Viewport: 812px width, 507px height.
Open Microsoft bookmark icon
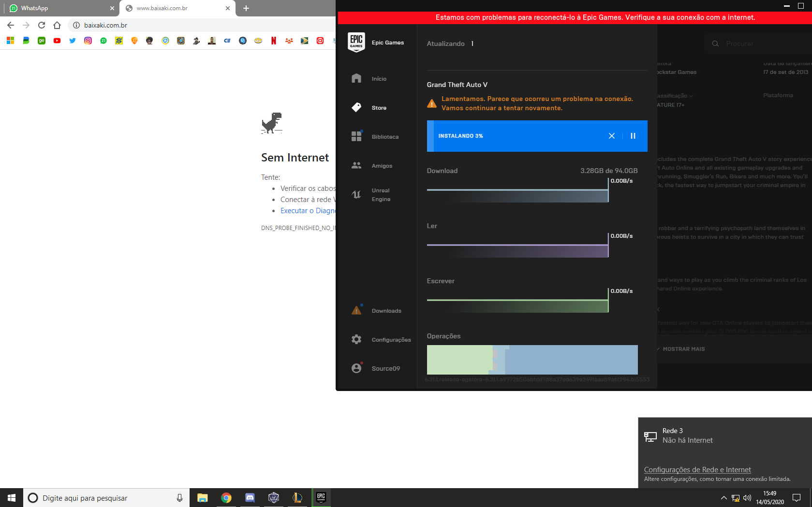point(11,41)
